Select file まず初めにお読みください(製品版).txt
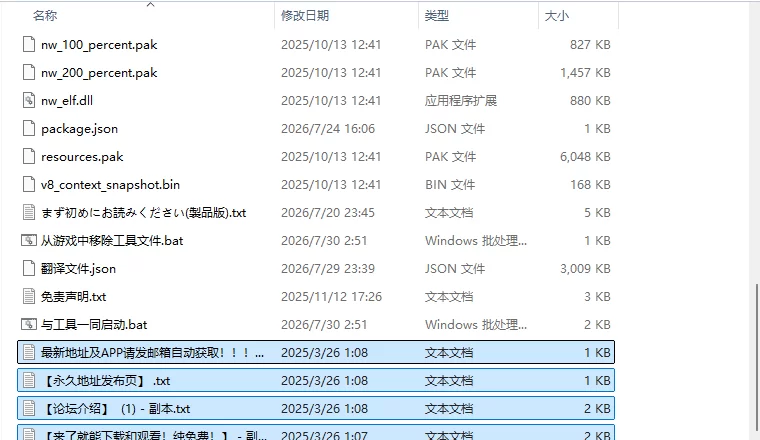Image resolution: width=760 pixels, height=440 pixels. coord(143,213)
